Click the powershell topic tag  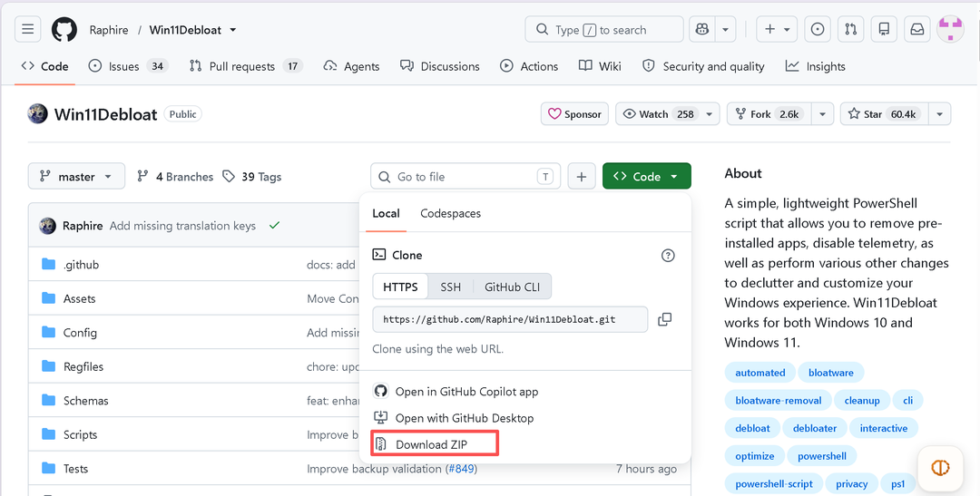pyautogui.click(x=822, y=456)
